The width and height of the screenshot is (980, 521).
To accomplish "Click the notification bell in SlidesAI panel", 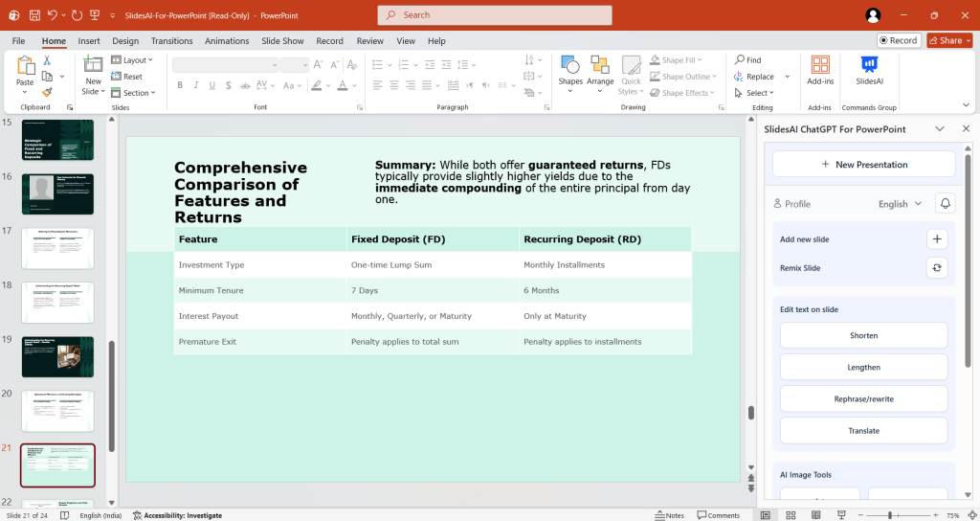I will 946,204.
